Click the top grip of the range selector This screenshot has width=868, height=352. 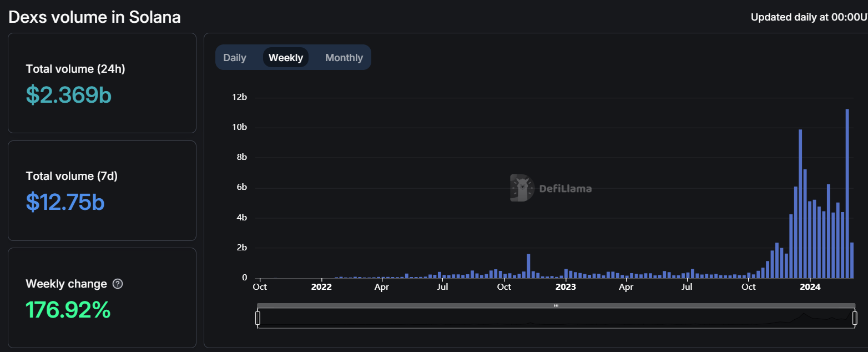(556, 305)
